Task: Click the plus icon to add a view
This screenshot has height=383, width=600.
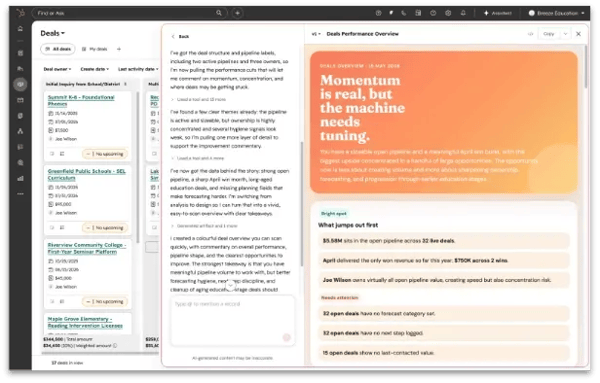Action: 119,49
